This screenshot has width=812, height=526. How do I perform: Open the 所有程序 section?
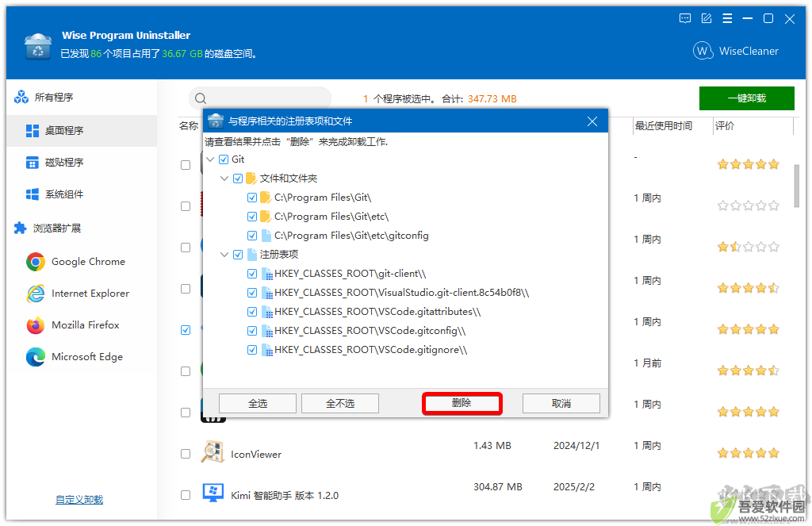pyautogui.click(x=53, y=98)
